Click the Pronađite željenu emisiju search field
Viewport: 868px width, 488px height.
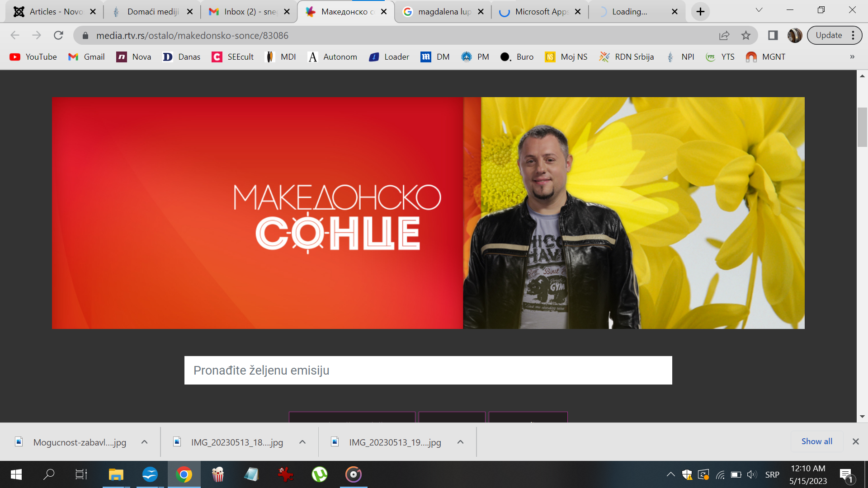pos(428,371)
